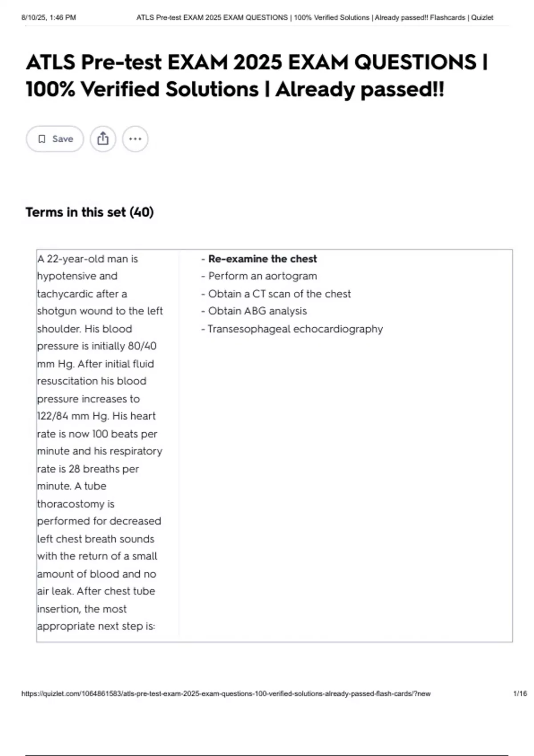The width and height of the screenshot is (534, 756).
Task: Select the answer 'Re-examine the chest'
Action: [x=262, y=259]
